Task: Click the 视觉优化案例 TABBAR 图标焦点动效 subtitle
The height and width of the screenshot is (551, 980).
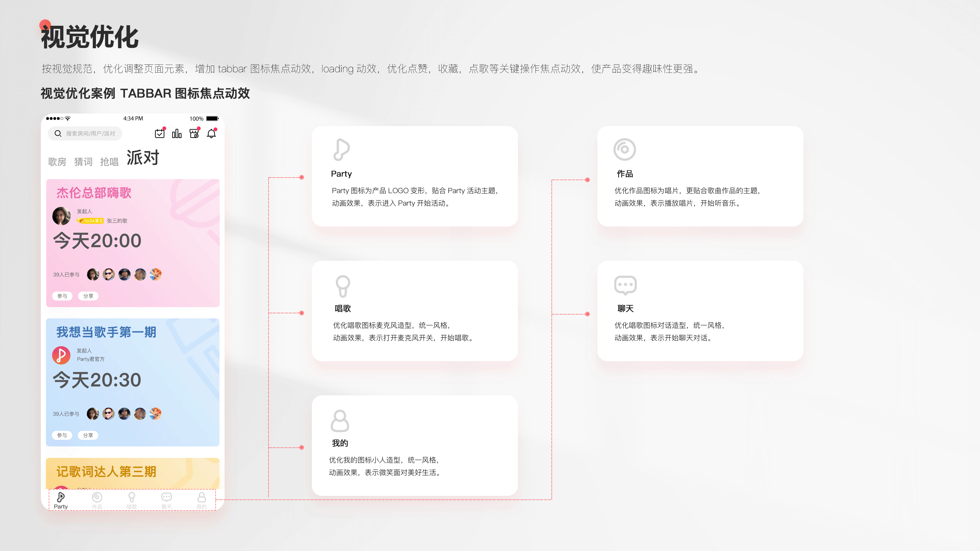Action: (145, 93)
